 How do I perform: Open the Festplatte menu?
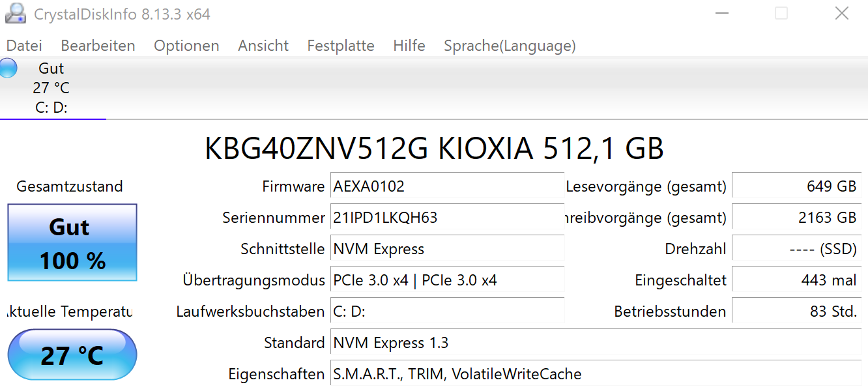tap(341, 46)
